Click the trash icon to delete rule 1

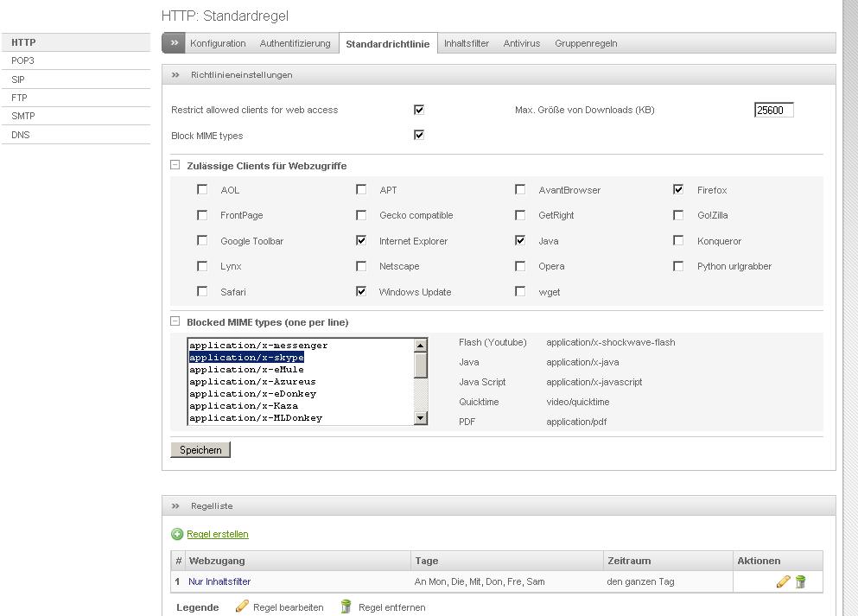pyautogui.click(x=800, y=581)
